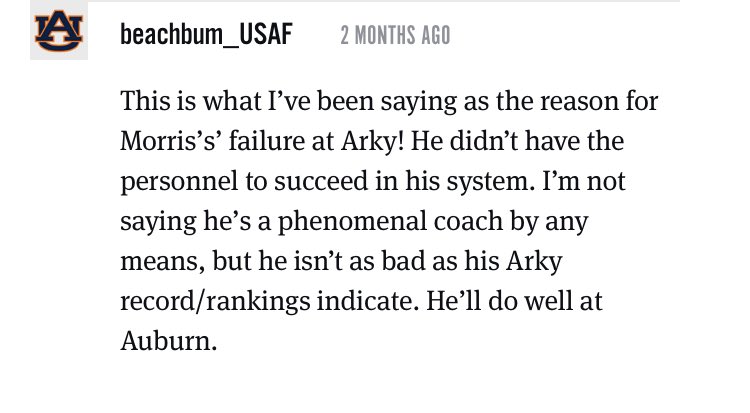This screenshot has width=750, height=413.
Task: Click the word 'indicate.' in the comment
Action: click(x=368, y=301)
